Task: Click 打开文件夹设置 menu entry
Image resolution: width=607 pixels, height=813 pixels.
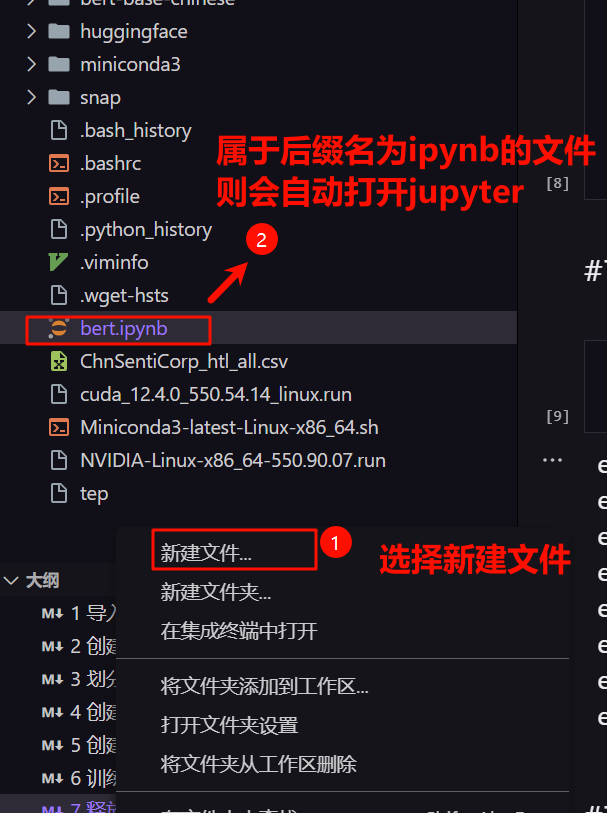Action: coord(229,725)
